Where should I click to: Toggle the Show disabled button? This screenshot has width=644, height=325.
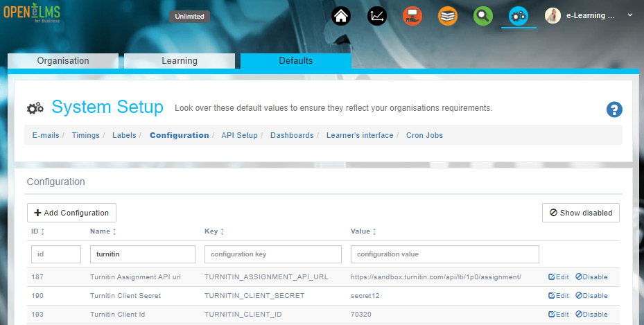(580, 213)
